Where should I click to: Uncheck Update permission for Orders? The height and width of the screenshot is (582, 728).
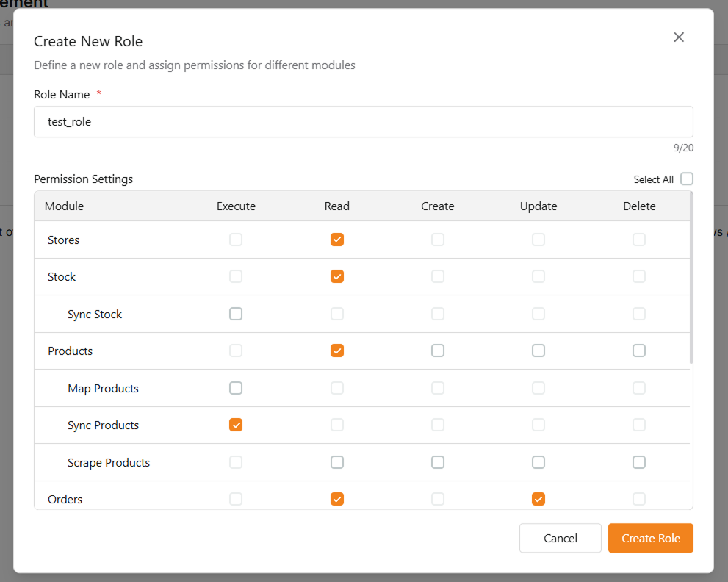pyautogui.click(x=538, y=499)
